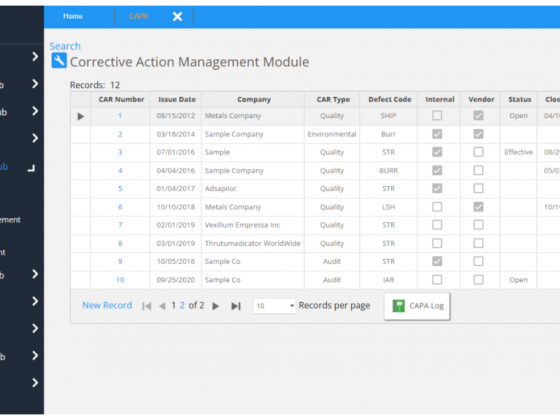Go to next page of records
The image size is (560, 420).
pos(215,306)
